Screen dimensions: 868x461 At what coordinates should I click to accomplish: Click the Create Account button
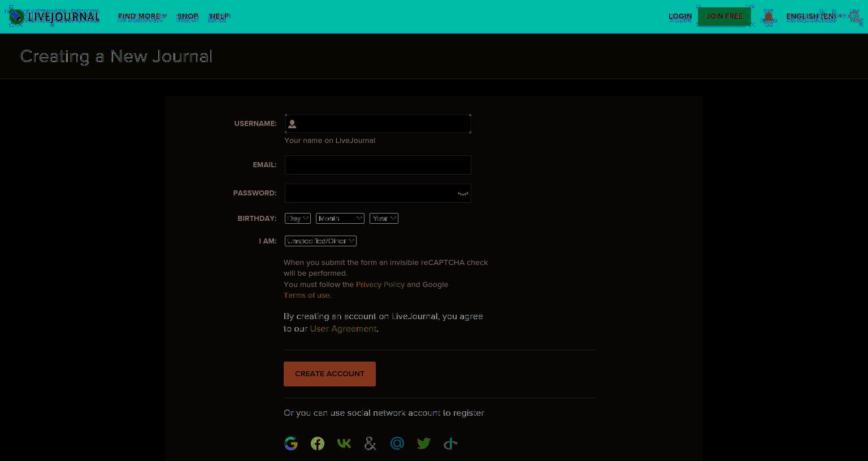click(329, 374)
